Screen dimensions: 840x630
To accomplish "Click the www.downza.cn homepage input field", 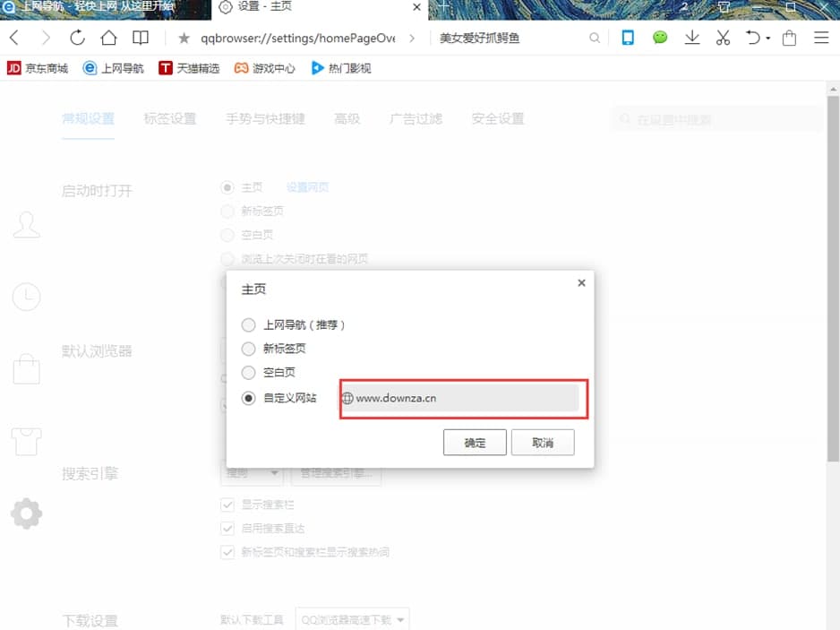I will click(462, 398).
